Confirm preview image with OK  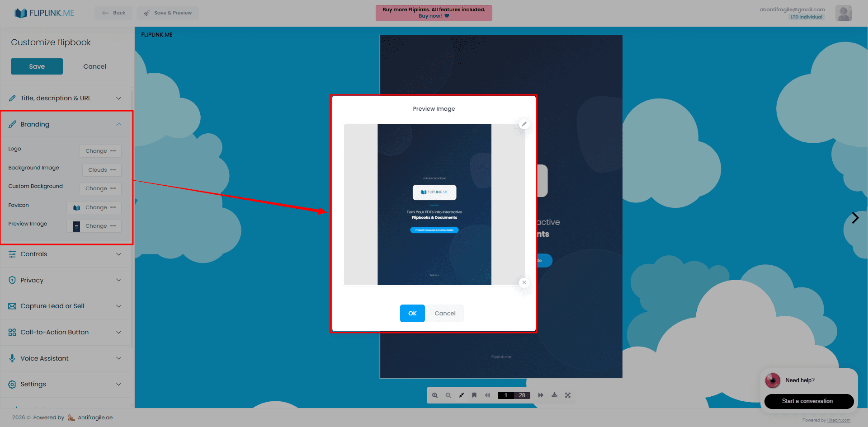tap(412, 313)
